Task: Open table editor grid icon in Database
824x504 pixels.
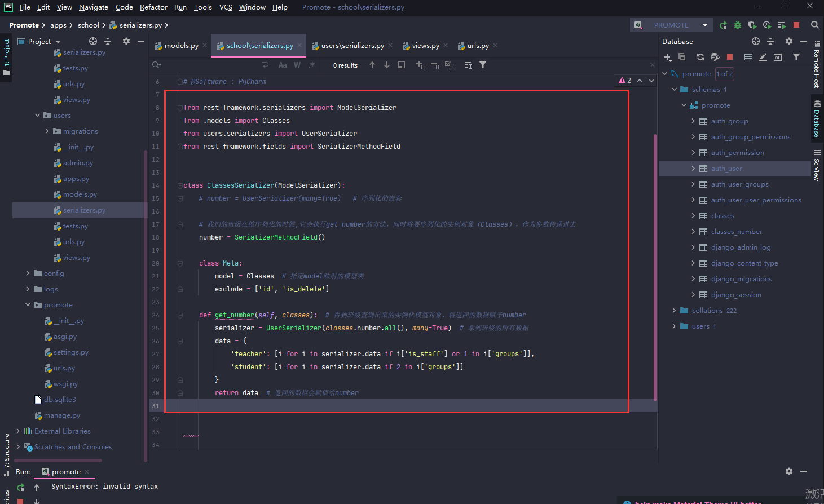Action: coord(748,57)
